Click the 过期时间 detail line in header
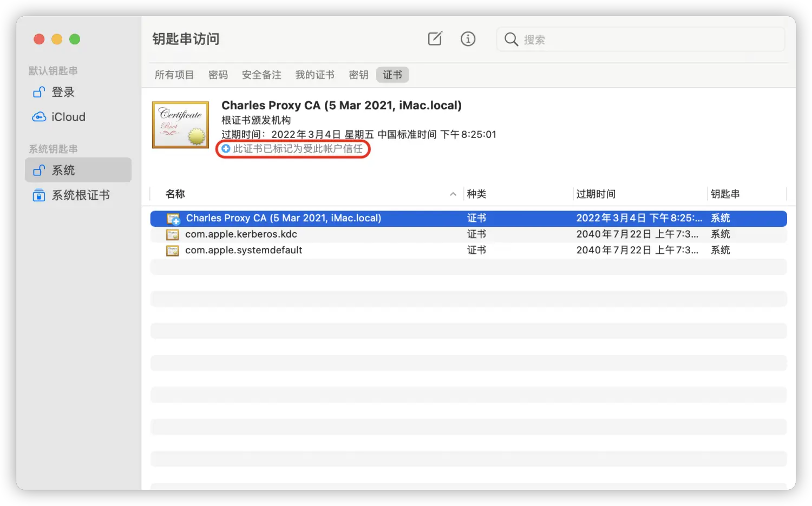 coord(359,134)
